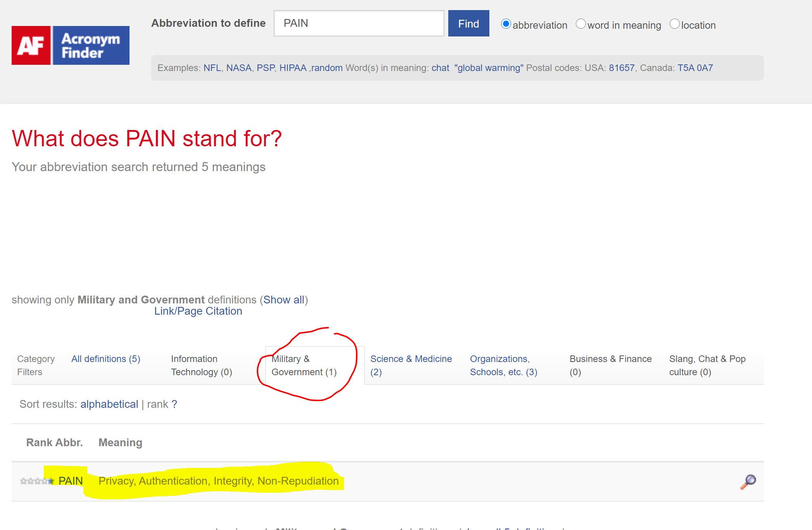Rate PAIN using the star rating icons
Screen dimensions: 812x530
tap(37, 482)
